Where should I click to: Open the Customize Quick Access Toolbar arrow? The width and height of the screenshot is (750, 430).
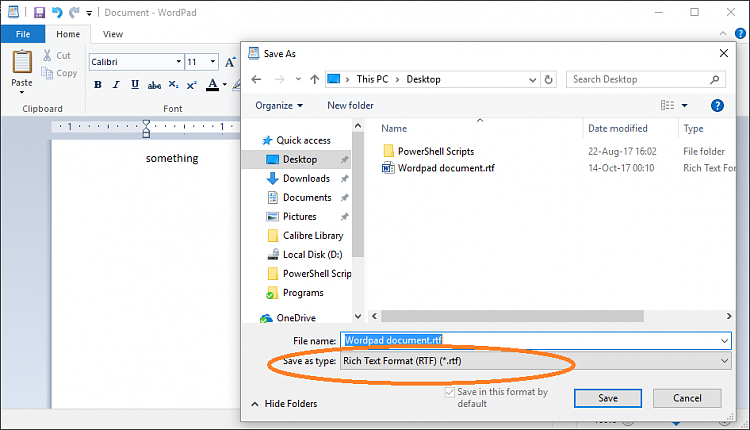[89, 13]
